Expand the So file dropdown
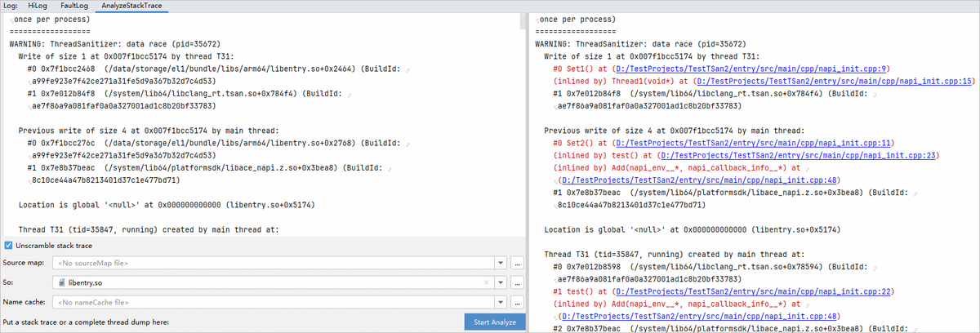The image size is (980, 333). coord(499,282)
